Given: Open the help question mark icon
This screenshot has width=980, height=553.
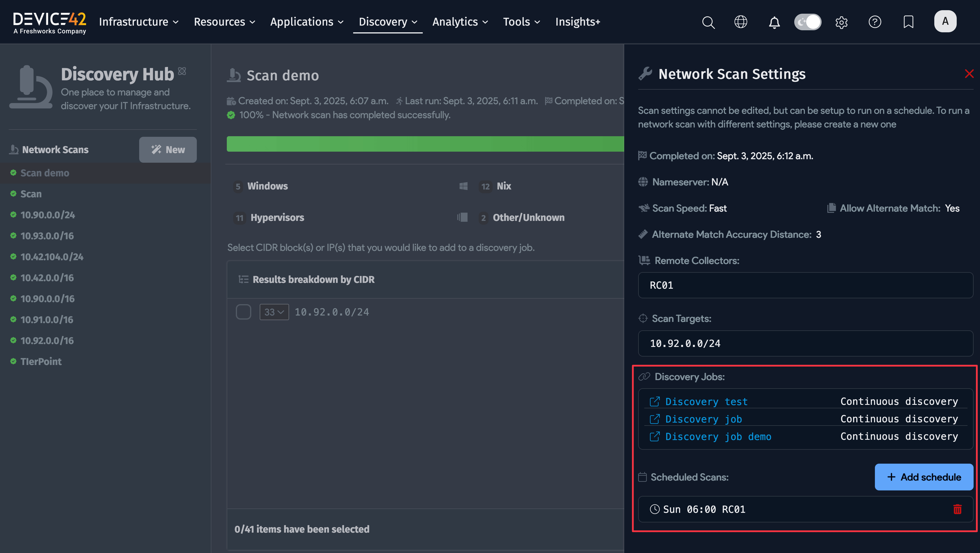Looking at the screenshot, I should 875,22.
